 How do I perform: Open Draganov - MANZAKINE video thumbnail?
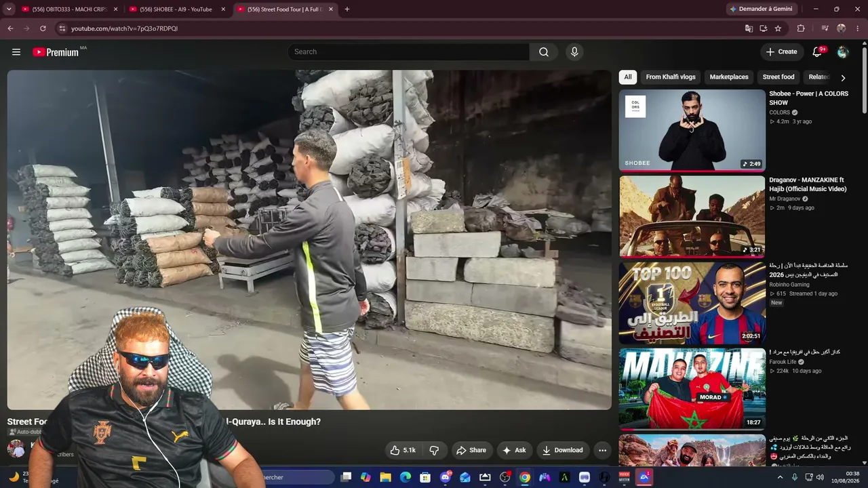click(692, 217)
